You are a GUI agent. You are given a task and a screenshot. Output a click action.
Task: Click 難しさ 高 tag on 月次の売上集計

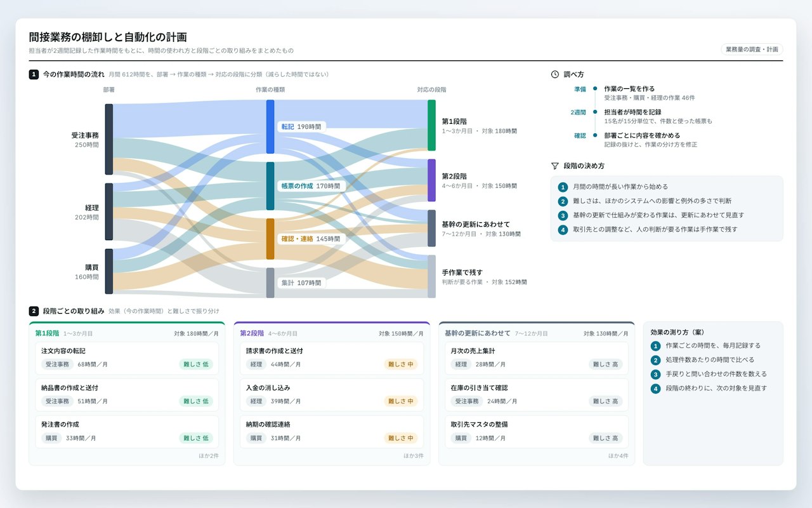(x=606, y=364)
